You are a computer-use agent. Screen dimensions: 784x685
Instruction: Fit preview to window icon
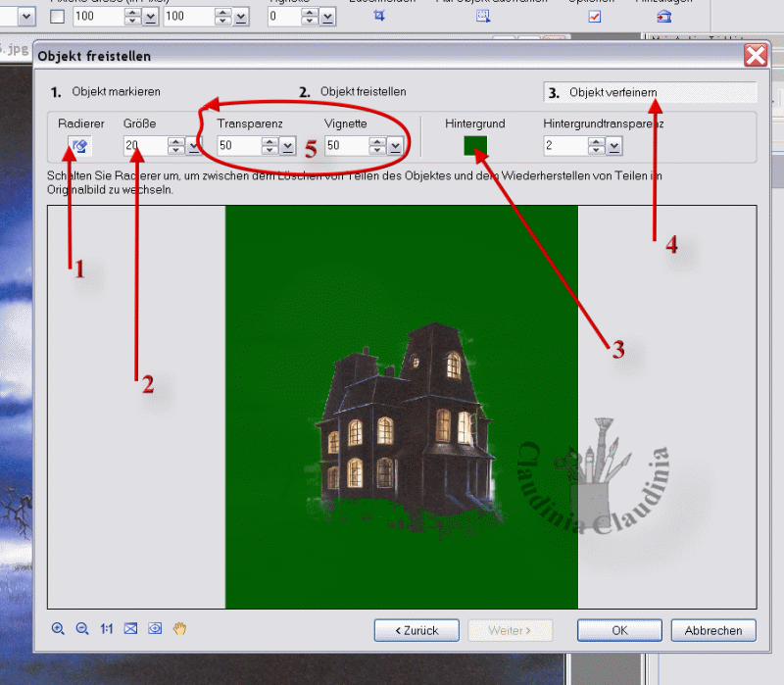[x=130, y=628]
